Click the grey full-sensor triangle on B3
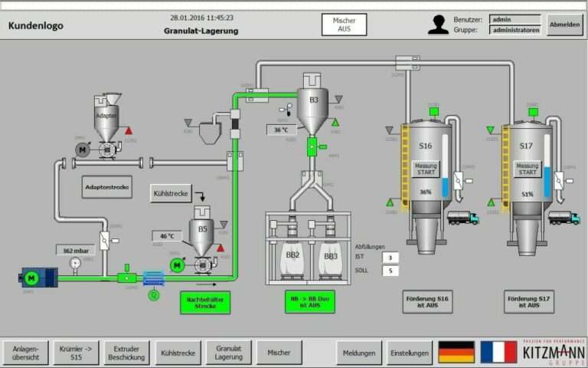The width and height of the screenshot is (588, 368). click(x=338, y=99)
